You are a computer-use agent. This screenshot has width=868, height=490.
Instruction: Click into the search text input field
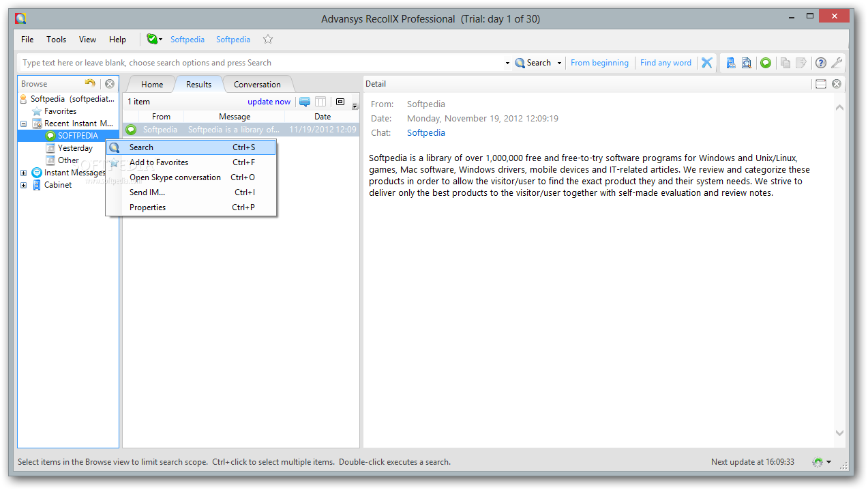click(262, 63)
